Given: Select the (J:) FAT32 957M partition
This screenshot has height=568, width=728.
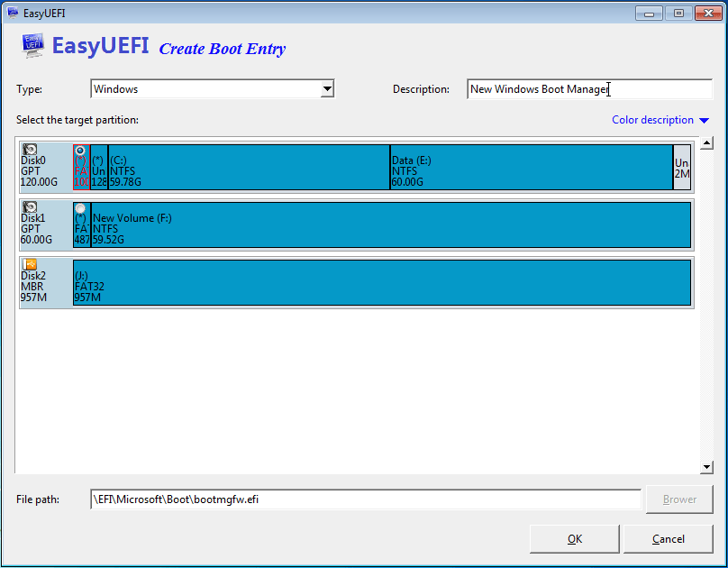Looking at the screenshot, I should pos(382,282).
